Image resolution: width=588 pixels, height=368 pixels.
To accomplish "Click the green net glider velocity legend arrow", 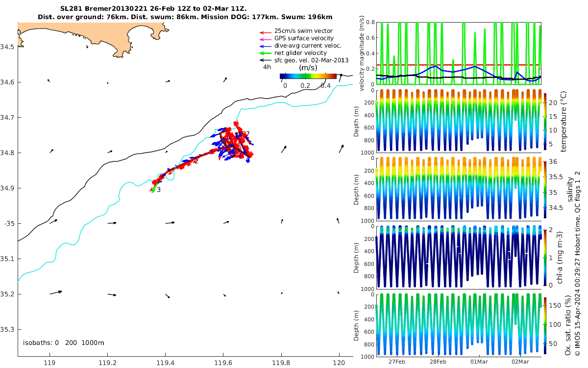I will [265, 53].
